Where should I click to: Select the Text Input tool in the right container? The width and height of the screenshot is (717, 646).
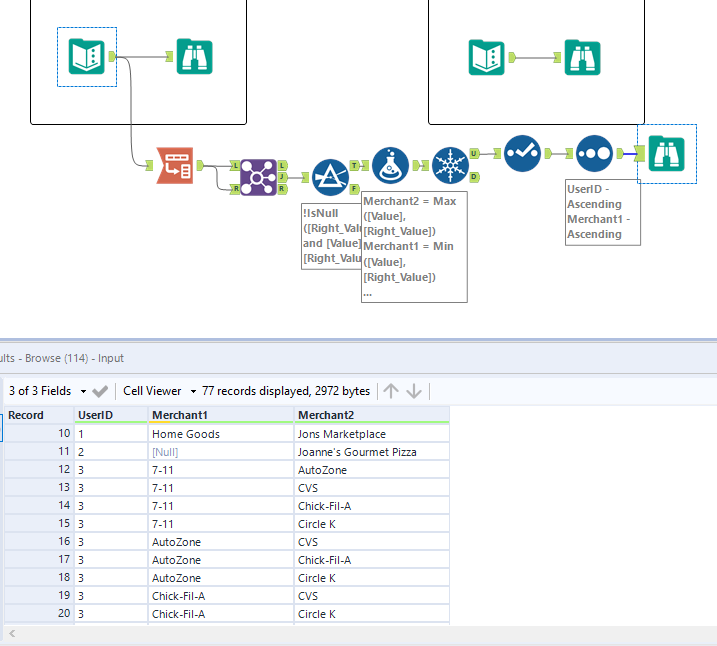[x=487, y=58]
